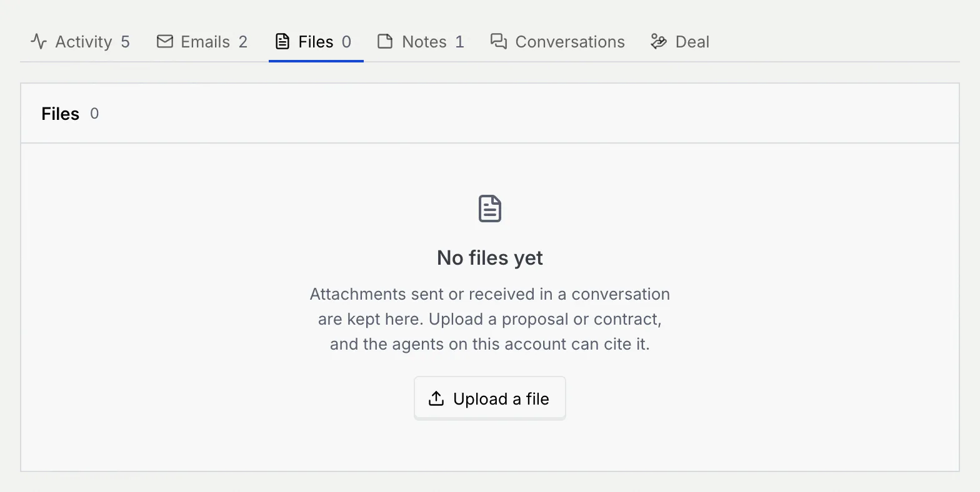Select the Files tab
Screen dimensions: 980x492
coord(316,42)
